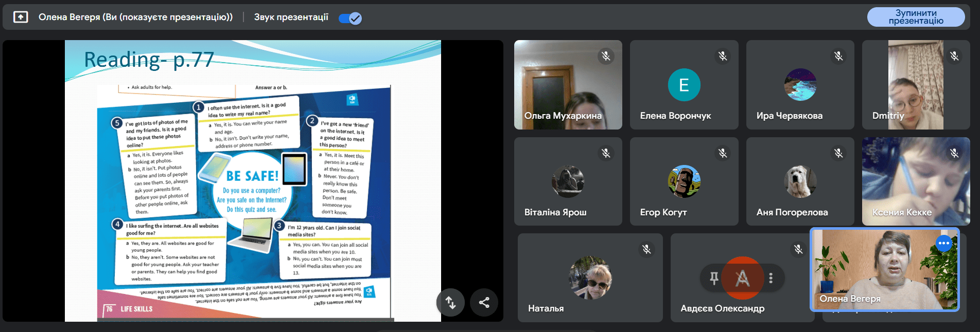The width and height of the screenshot is (980, 332).
Task: Click the Ира Червякова name label
Action: 790,116
